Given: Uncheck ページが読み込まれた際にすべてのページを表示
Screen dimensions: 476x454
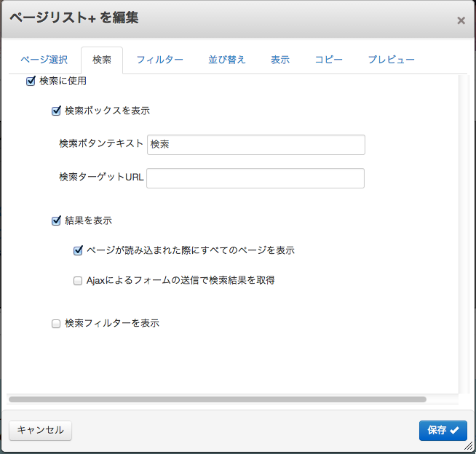Looking at the screenshot, I should pyautogui.click(x=78, y=251).
